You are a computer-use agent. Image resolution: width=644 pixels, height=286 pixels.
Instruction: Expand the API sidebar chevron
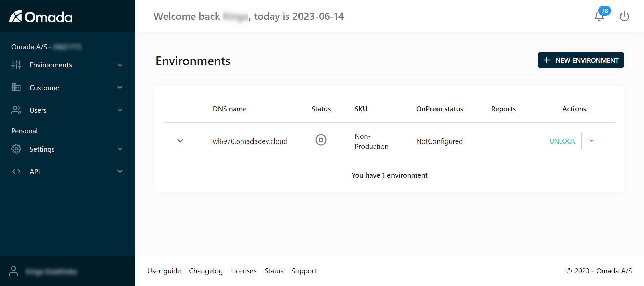[x=120, y=171]
